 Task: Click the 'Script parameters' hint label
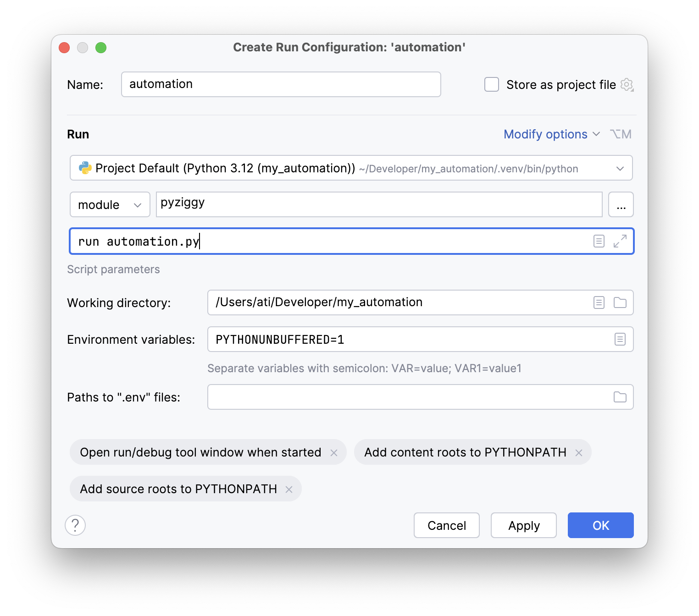pyautogui.click(x=113, y=269)
